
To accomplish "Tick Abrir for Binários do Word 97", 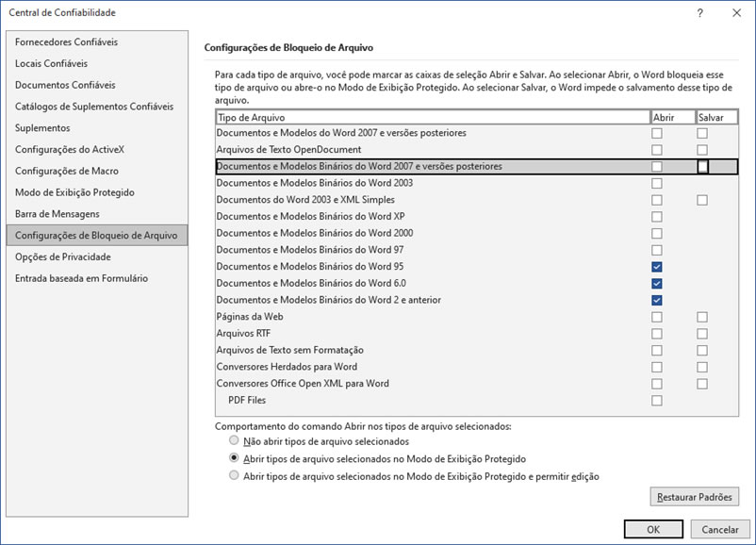I will click(x=657, y=250).
